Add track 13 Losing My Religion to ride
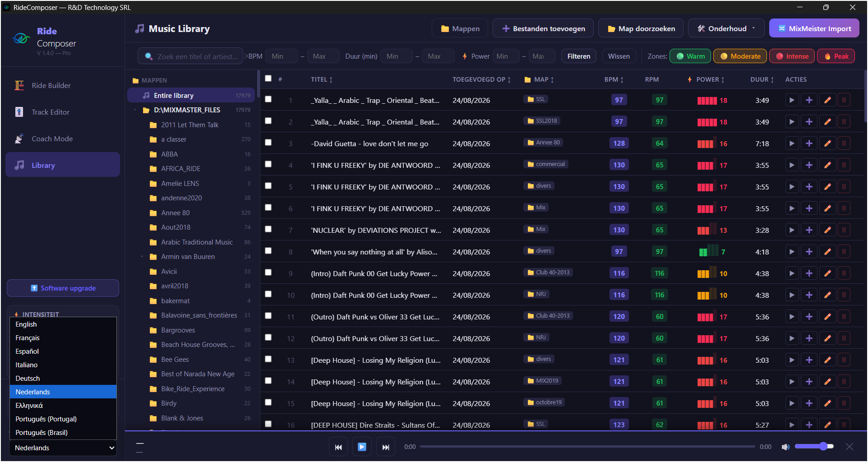 (809, 360)
